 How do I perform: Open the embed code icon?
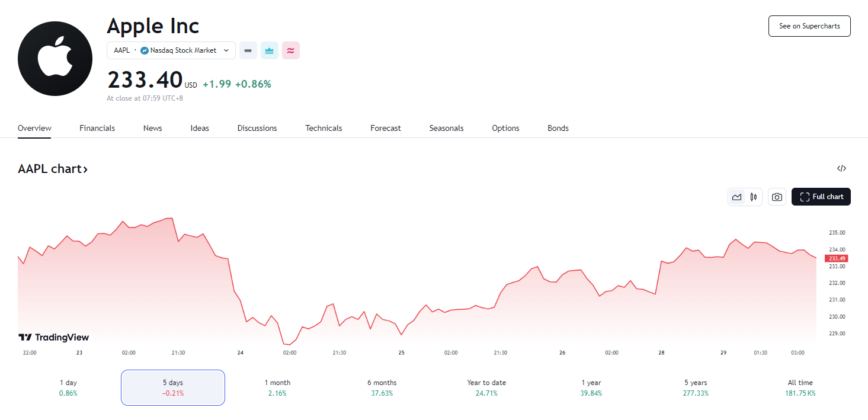click(x=841, y=169)
